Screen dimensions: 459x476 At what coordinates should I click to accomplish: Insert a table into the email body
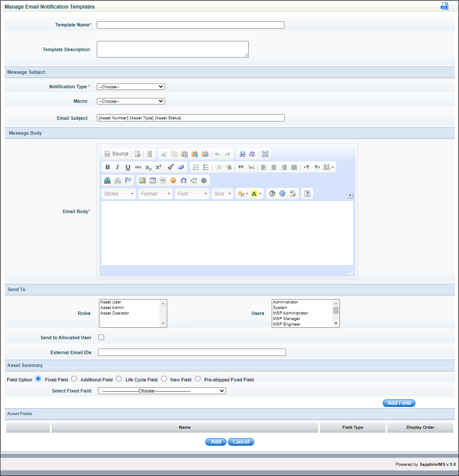[152, 180]
